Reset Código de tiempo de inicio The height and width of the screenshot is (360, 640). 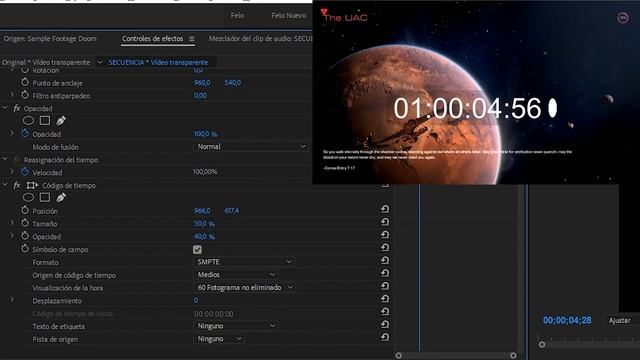pyautogui.click(x=385, y=311)
